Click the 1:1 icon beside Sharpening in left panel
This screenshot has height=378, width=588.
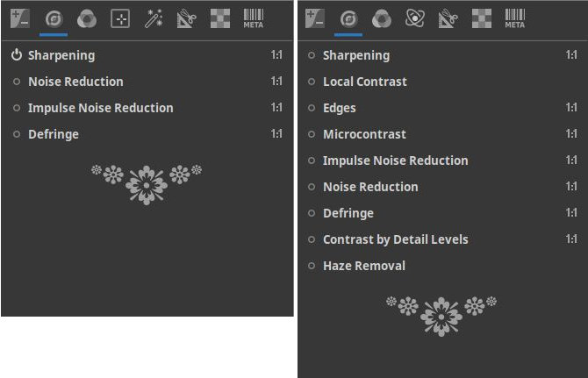(x=276, y=55)
